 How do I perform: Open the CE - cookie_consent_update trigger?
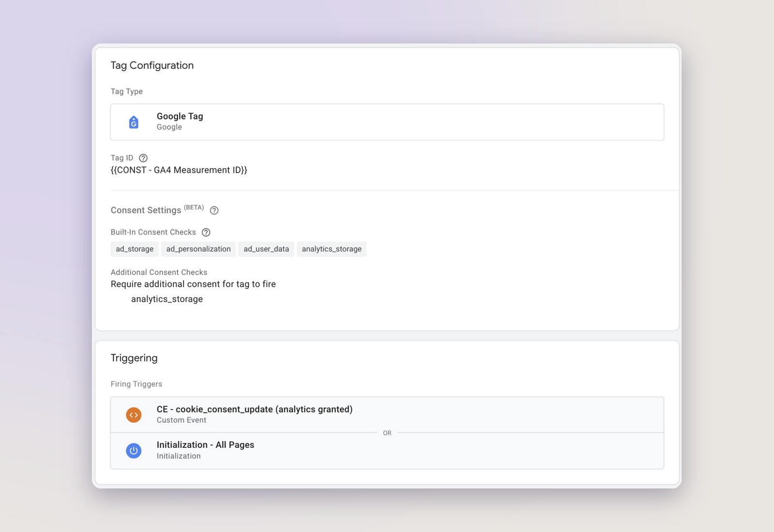(387, 415)
